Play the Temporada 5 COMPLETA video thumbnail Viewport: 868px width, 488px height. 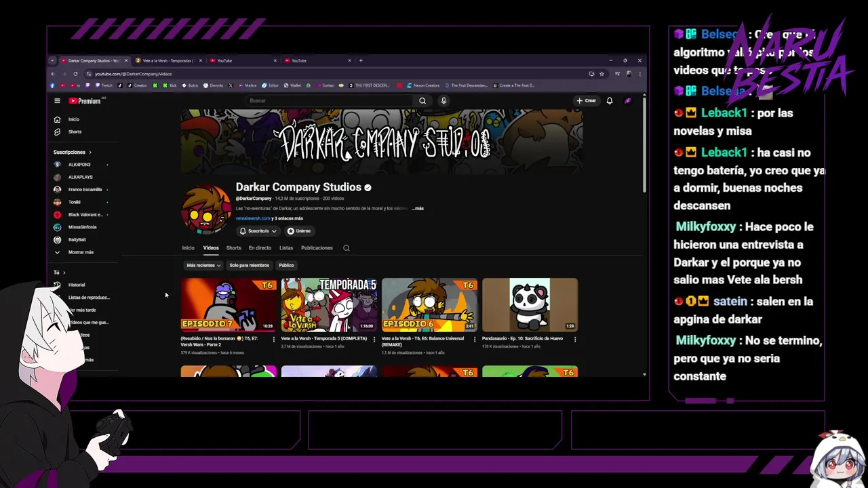(x=329, y=304)
